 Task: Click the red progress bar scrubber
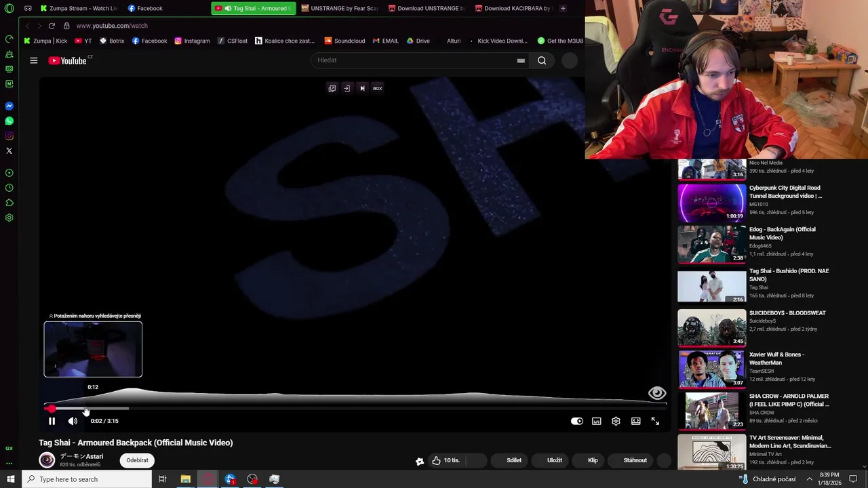click(x=51, y=408)
